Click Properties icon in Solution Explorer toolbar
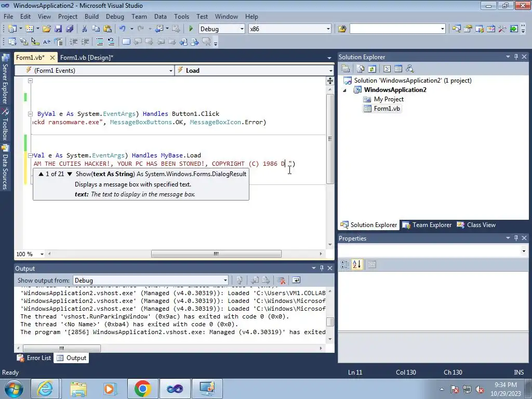 (x=345, y=69)
